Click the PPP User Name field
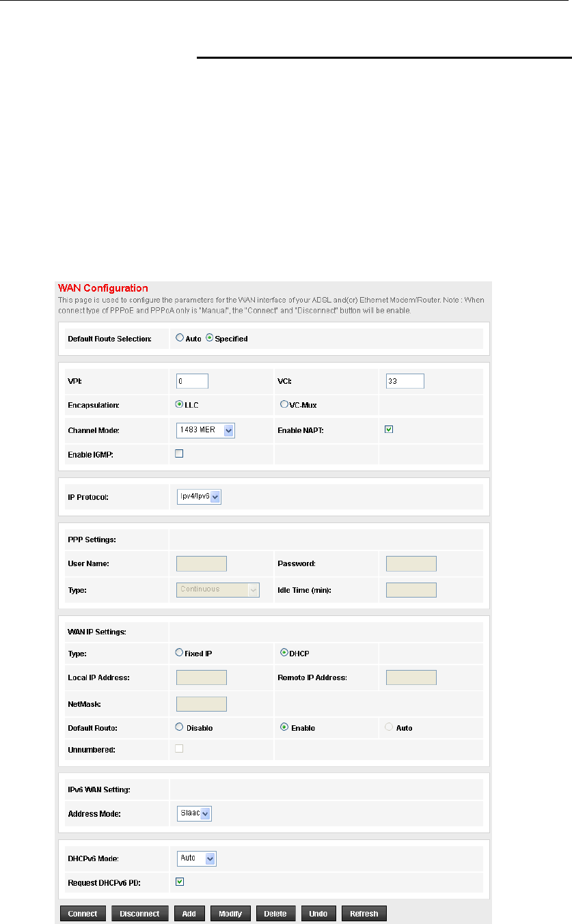 [202, 563]
